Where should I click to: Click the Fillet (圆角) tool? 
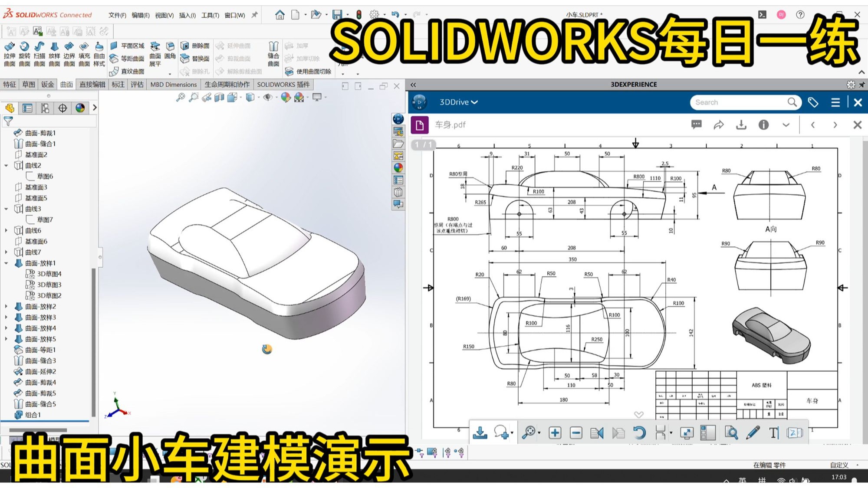(x=170, y=50)
